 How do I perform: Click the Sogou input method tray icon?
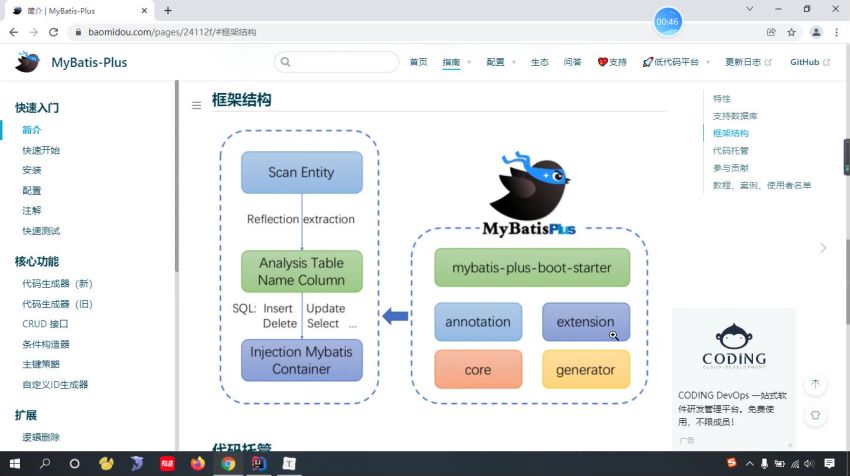732,462
